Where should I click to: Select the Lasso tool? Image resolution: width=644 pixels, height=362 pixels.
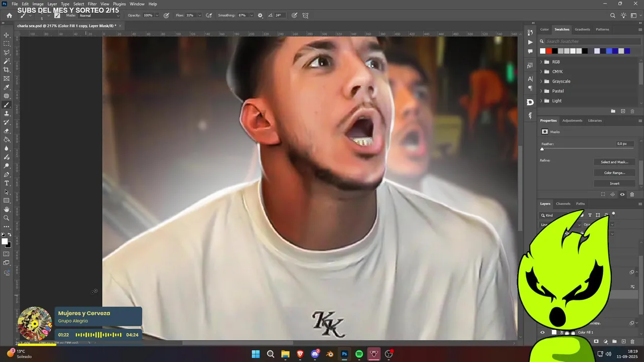pyautogui.click(x=7, y=52)
